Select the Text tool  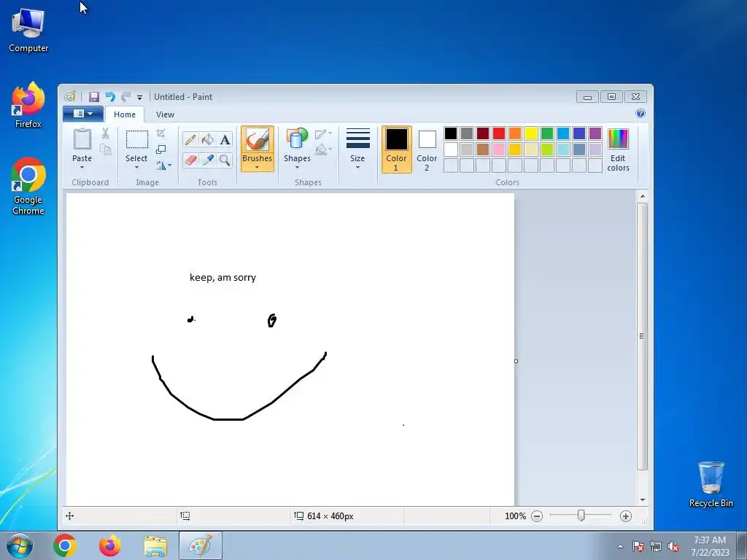coord(225,139)
